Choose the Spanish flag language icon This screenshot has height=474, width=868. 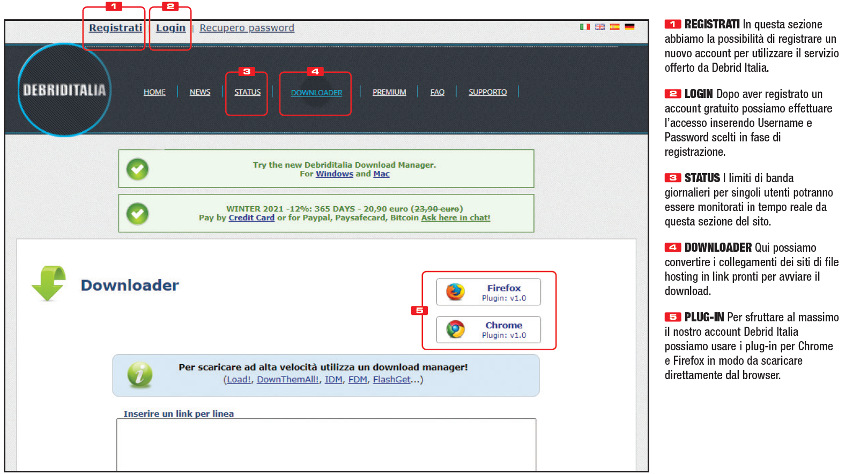click(614, 27)
